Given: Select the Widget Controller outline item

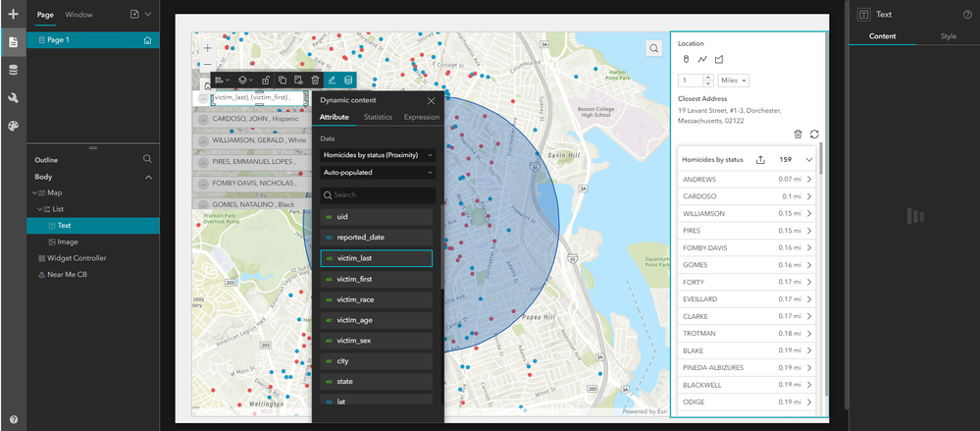Looking at the screenshot, I should (x=77, y=258).
